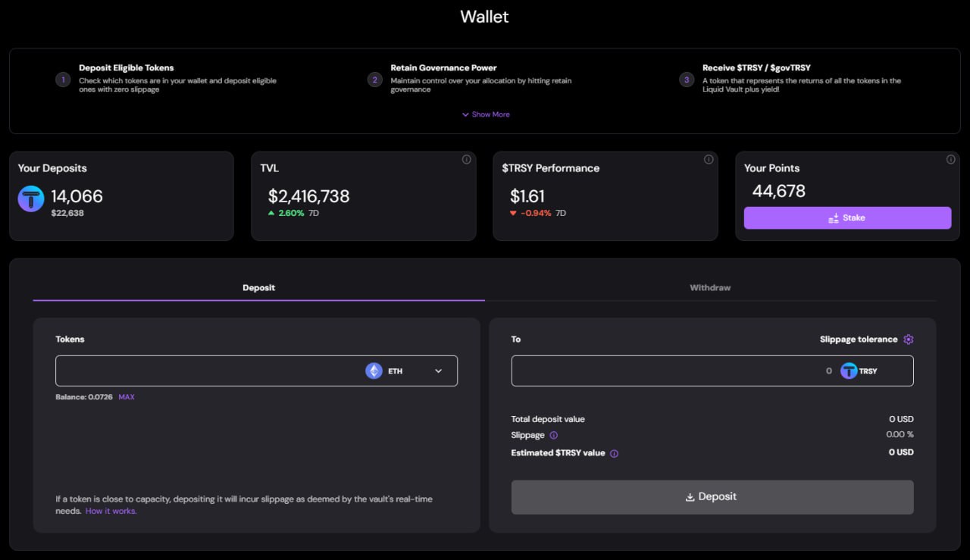Click the Wallet page heading
This screenshot has width=970, height=560.
(x=485, y=16)
